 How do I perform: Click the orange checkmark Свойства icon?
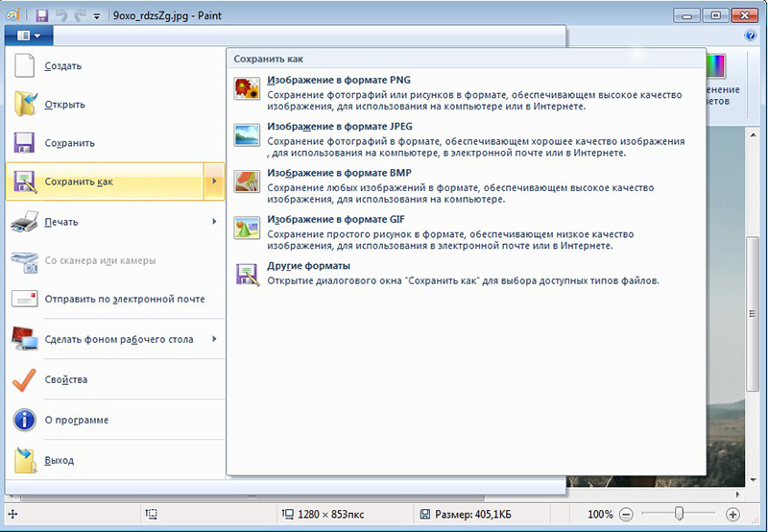coord(24,379)
